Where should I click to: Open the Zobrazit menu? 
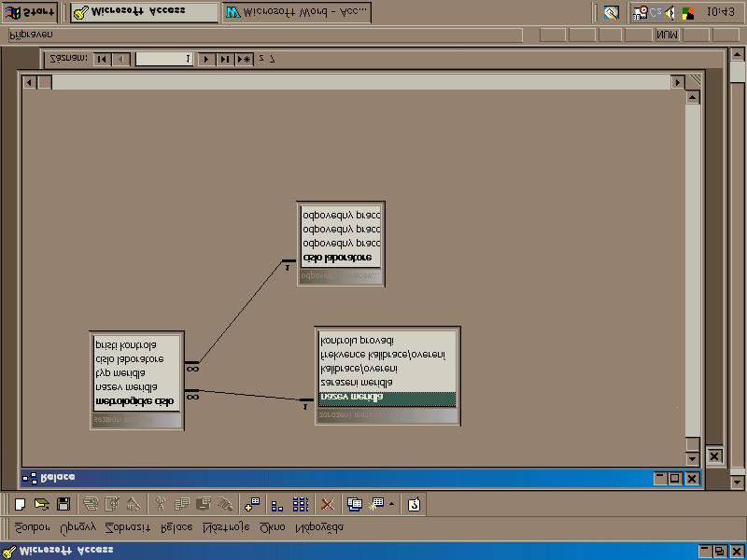pos(128,527)
